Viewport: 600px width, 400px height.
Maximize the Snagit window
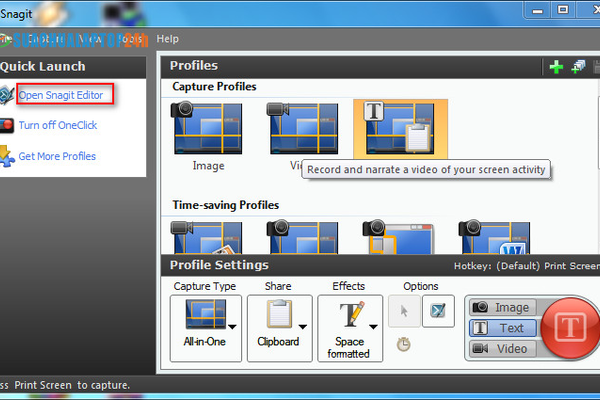563,10
